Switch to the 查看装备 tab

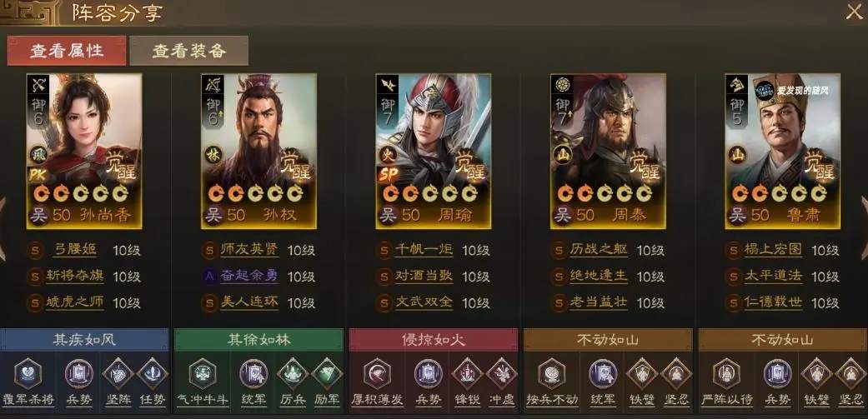pos(188,51)
